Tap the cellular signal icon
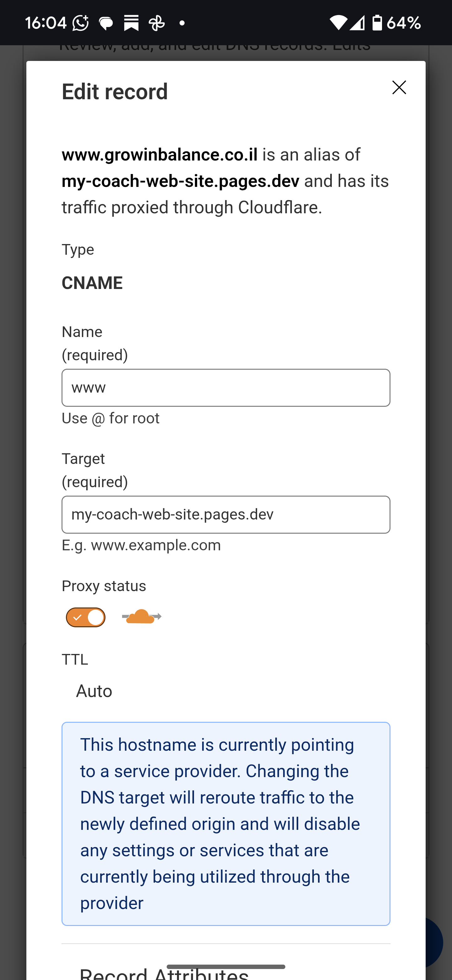 click(x=357, y=23)
